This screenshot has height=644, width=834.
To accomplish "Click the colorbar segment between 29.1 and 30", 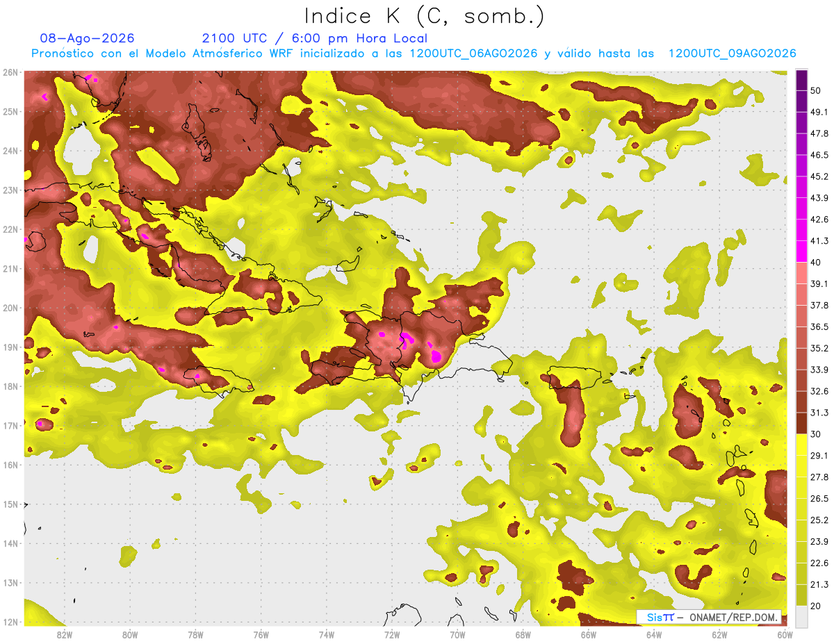I will [x=801, y=445].
